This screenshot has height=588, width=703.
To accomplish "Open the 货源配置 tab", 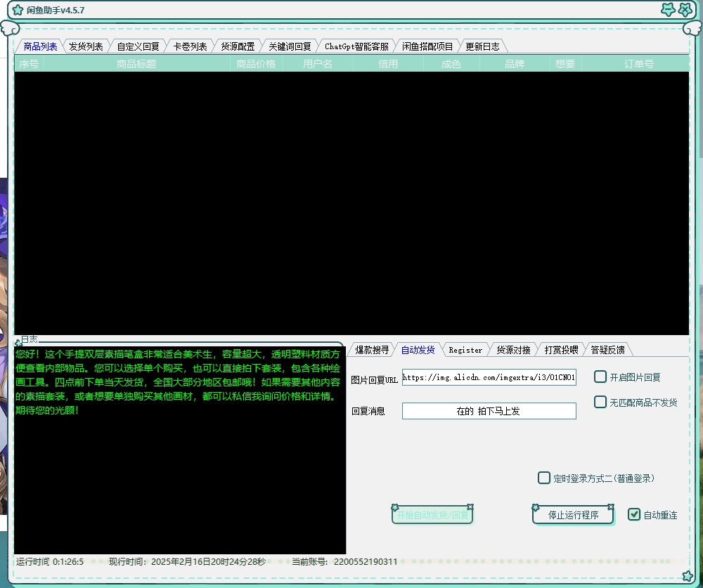I will point(238,46).
